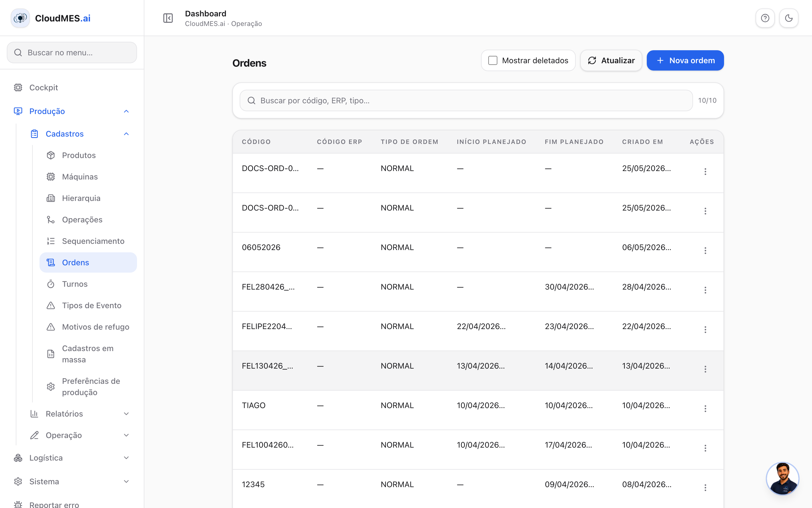812x508 pixels.
Task: Click the Cadastros clipboard icon
Action: click(x=34, y=134)
